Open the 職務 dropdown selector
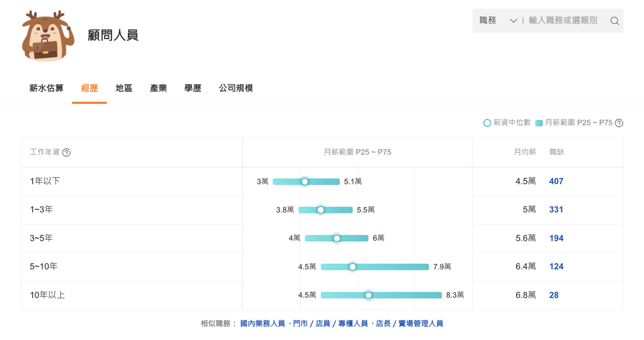This screenshot has width=644, height=340. coord(497,21)
